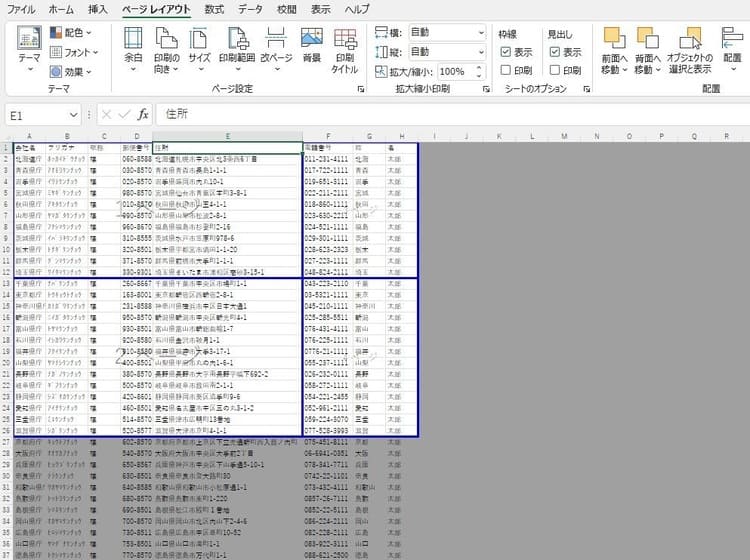The height and width of the screenshot is (560, 750).
Task: Click cell F13 with phone 043-223-2110
Action: (328, 284)
